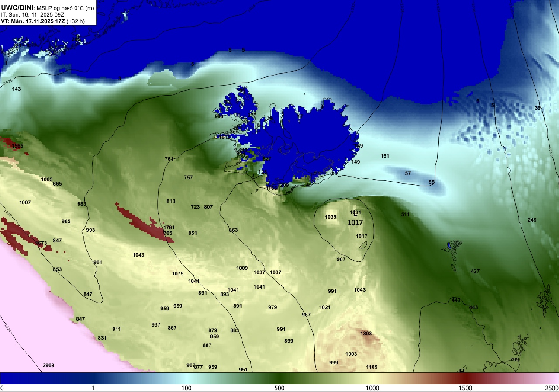This screenshot has width=559, height=392.
Task: Click the 961 height value
Action: pos(98,262)
